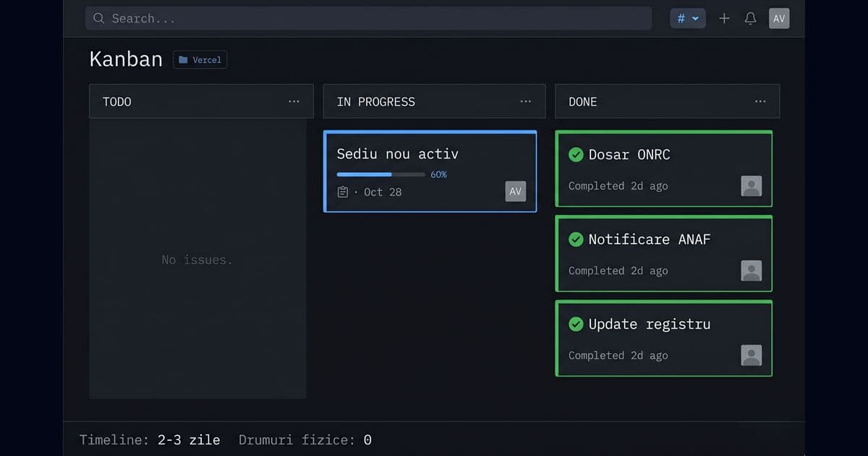Click the 60% progress bar
This screenshot has width=868, height=456.
pyautogui.click(x=381, y=174)
